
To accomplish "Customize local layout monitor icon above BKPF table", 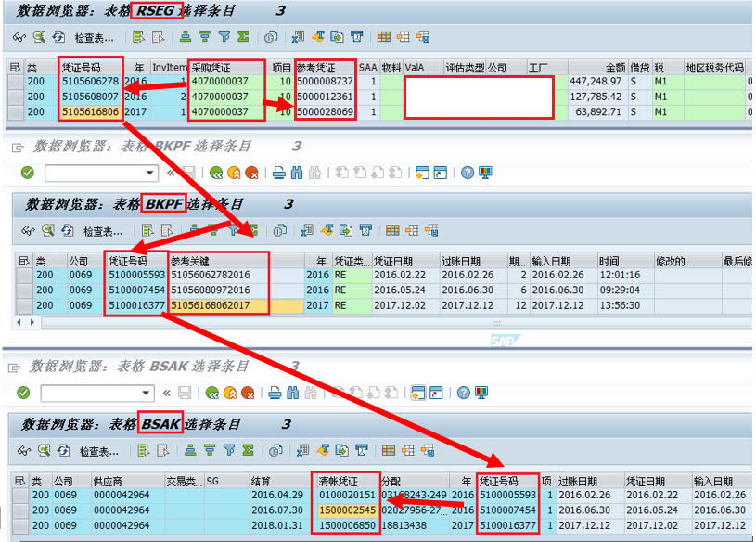I will coord(485,173).
